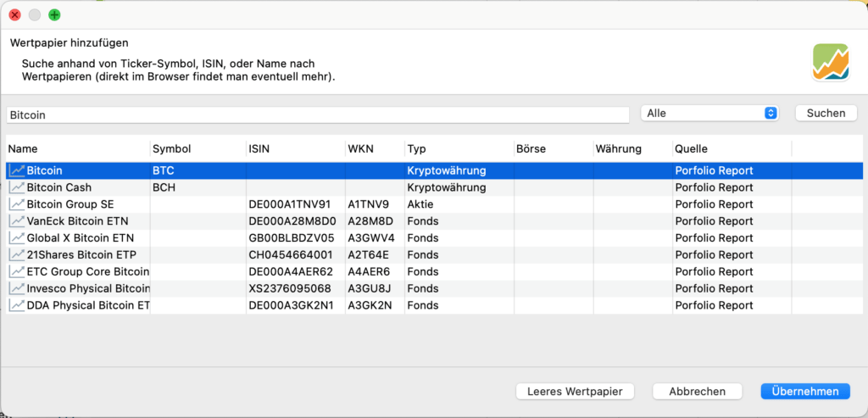The width and height of the screenshot is (868, 418).
Task: Click WKN A3GU8J cell
Action: click(x=370, y=289)
